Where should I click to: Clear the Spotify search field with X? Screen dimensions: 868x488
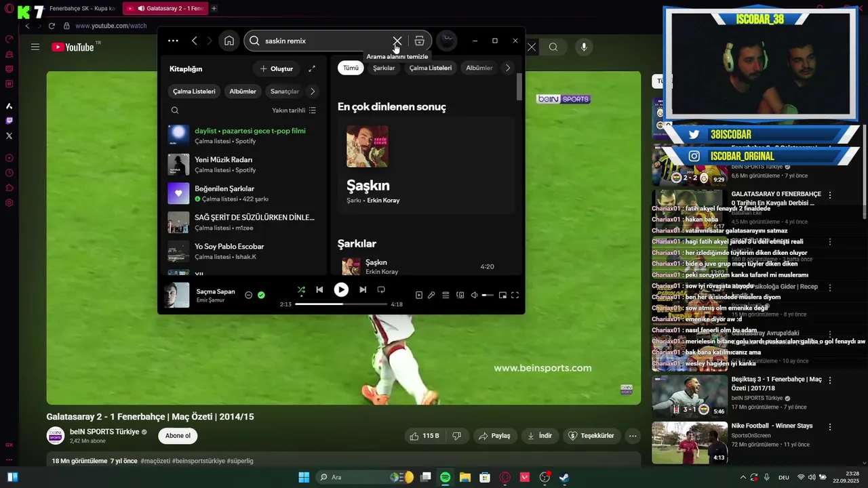tap(397, 41)
